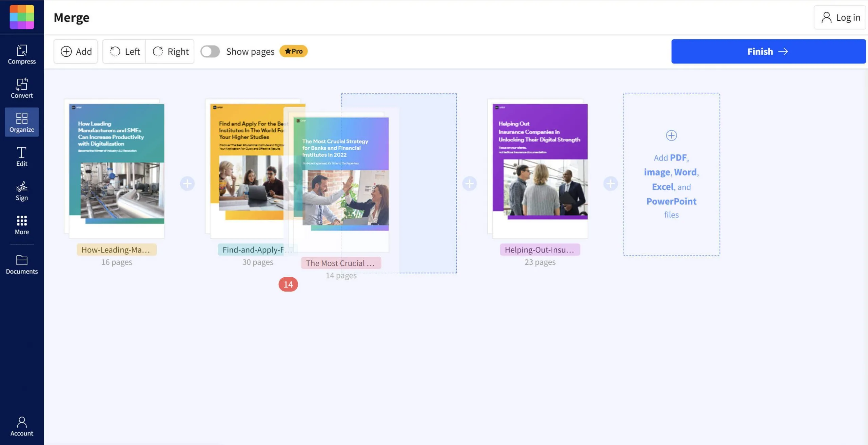Select the Convert tool icon
This screenshot has width=868, height=445.
22,88
